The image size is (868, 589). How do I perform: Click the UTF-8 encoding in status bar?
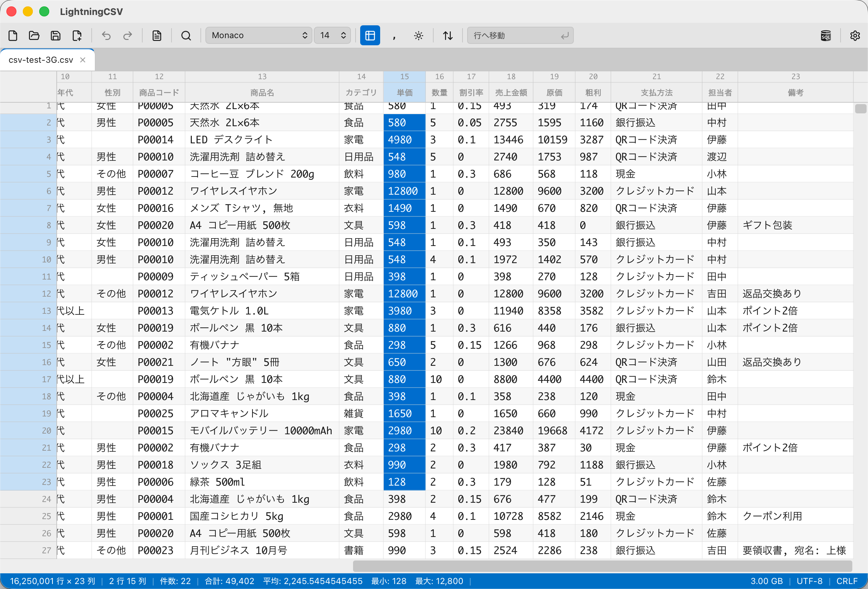(810, 581)
